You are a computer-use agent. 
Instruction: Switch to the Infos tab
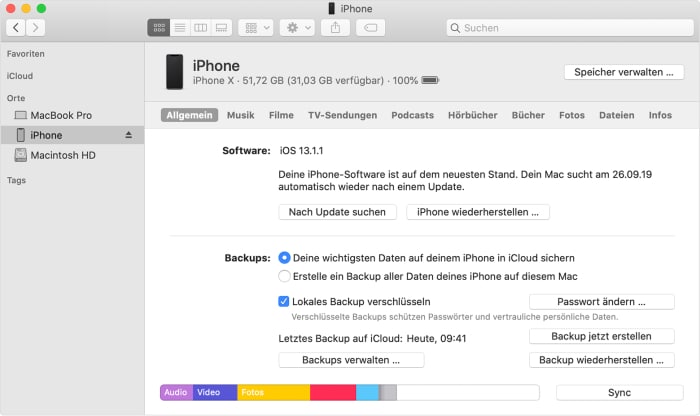click(x=660, y=115)
